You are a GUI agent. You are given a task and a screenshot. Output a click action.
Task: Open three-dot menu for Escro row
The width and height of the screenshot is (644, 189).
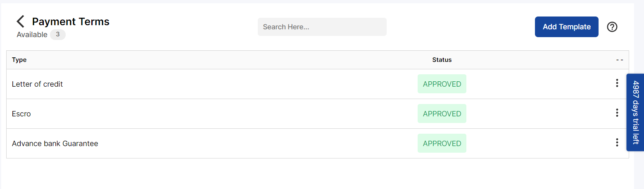(x=617, y=113)
